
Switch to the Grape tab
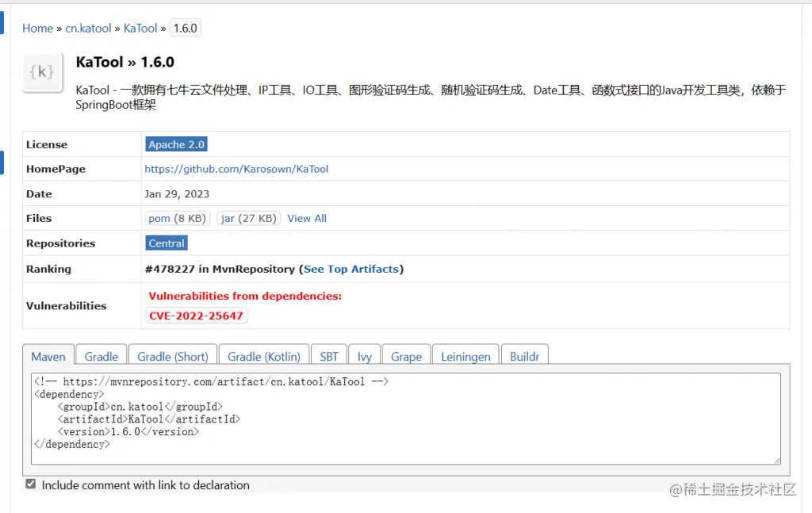(x=406, y=356)
